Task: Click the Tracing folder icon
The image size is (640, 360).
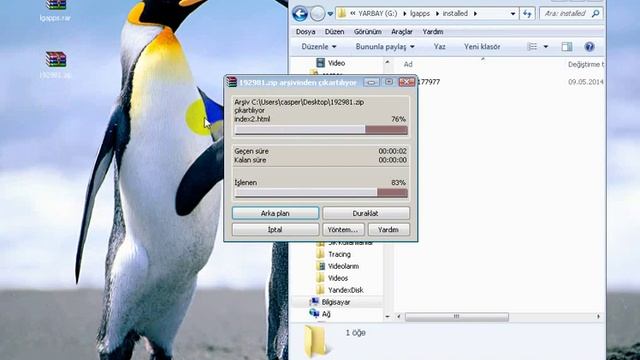Action: click(x=320, y=254)
